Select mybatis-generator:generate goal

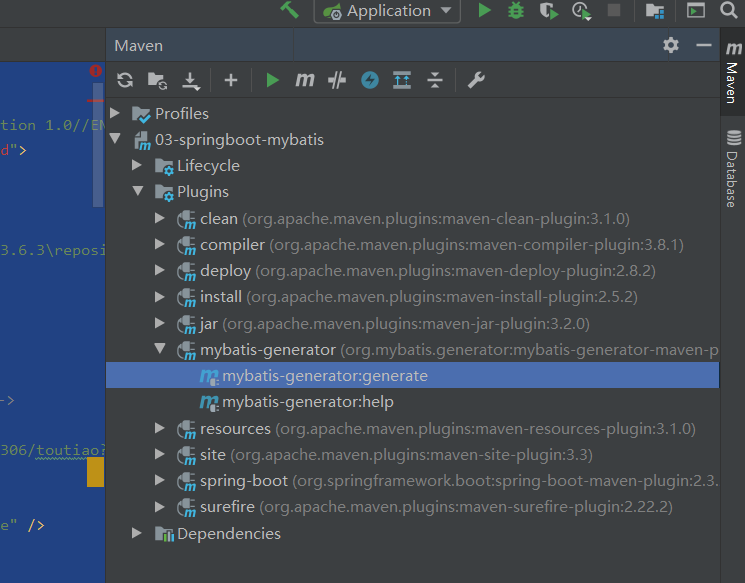point(412,375)
